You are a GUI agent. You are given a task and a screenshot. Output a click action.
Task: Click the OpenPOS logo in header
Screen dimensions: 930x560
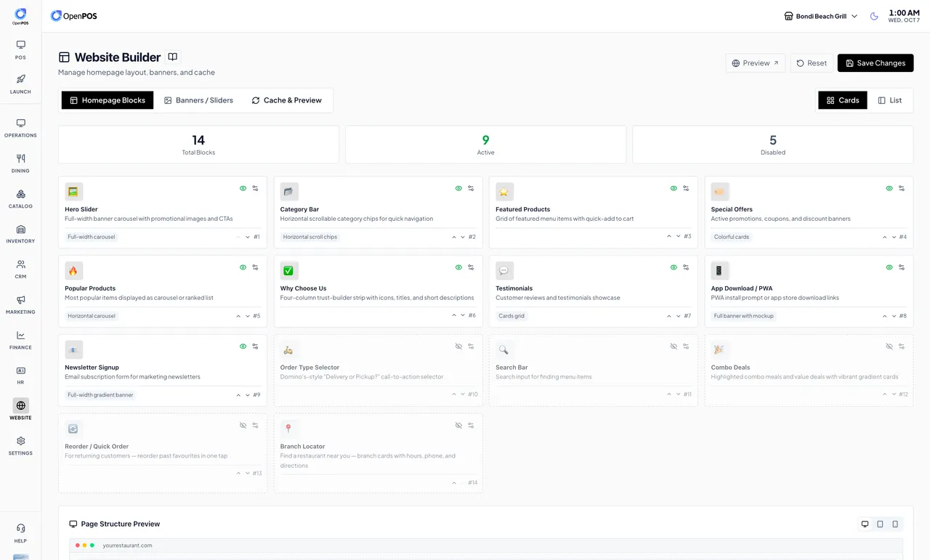(73, 16)
